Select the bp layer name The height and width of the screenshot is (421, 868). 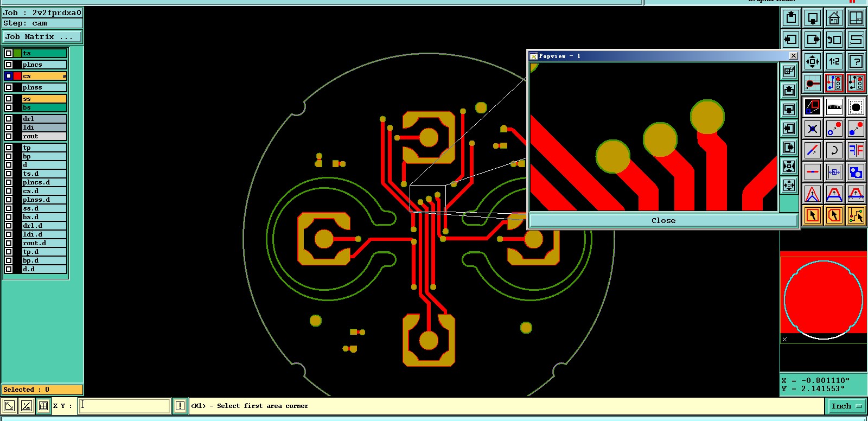click(44, 156)
